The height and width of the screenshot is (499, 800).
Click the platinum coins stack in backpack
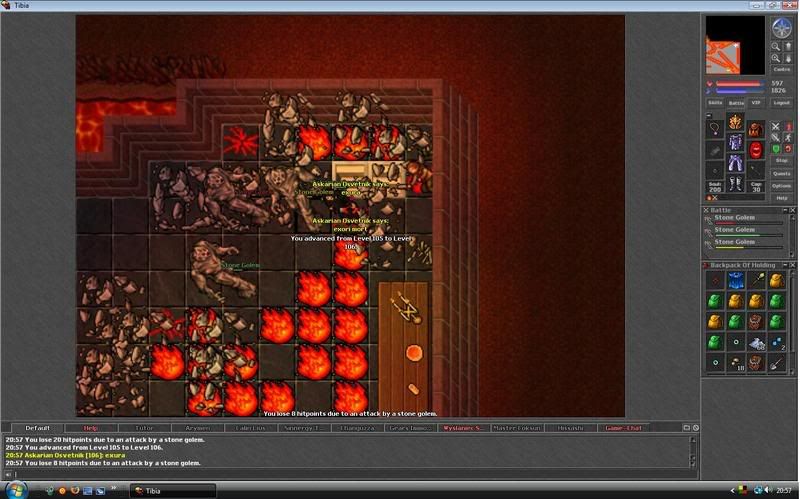[756, 343]
